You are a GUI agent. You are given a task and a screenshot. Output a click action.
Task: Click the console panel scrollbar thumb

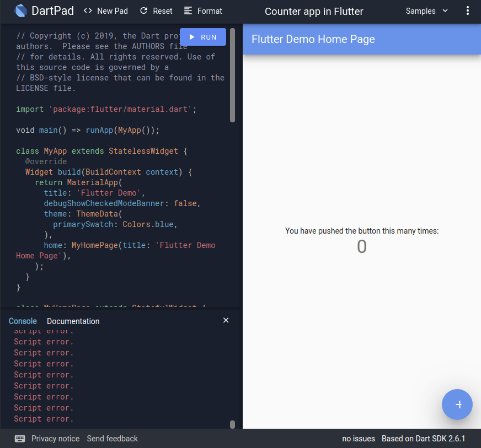click(x=233, y=424)
